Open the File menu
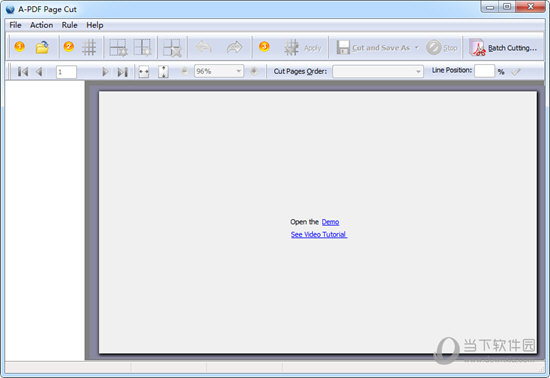Screen dimensions: 550x378 coord(15,25)
